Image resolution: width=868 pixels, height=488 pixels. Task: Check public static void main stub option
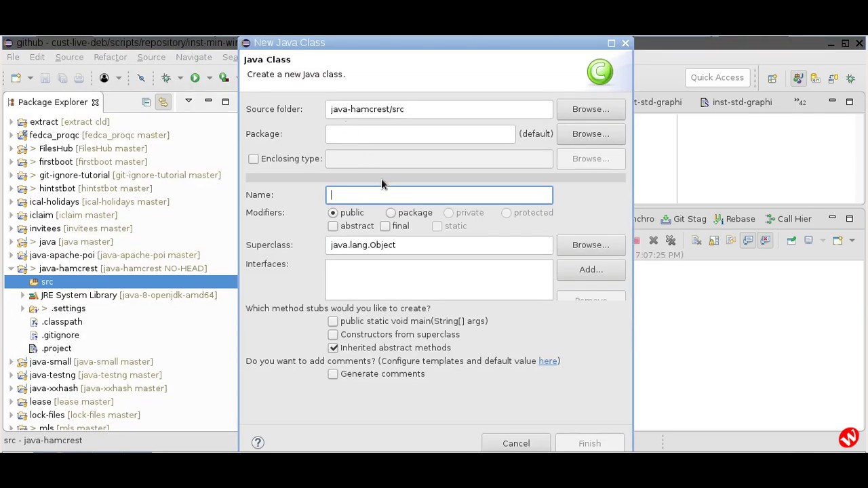(333, 321)
